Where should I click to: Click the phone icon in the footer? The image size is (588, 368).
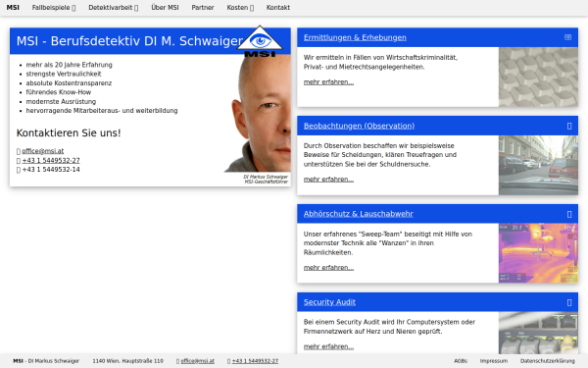228,361
